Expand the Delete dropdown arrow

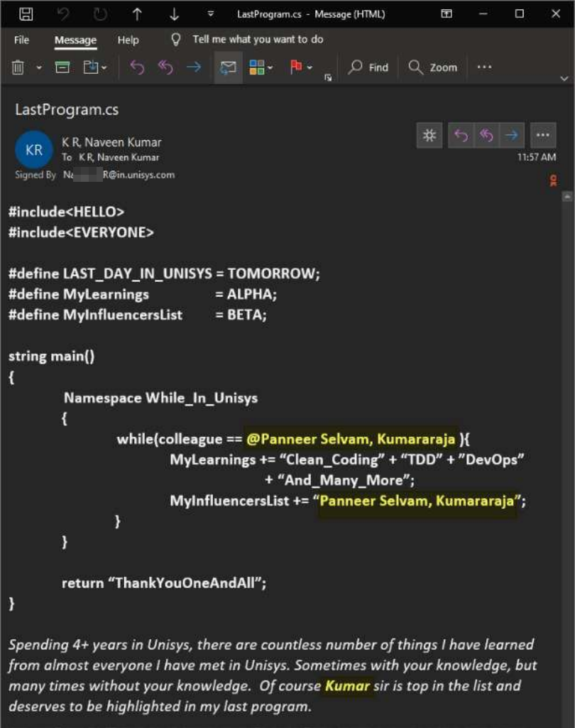(x=39, y=67)
